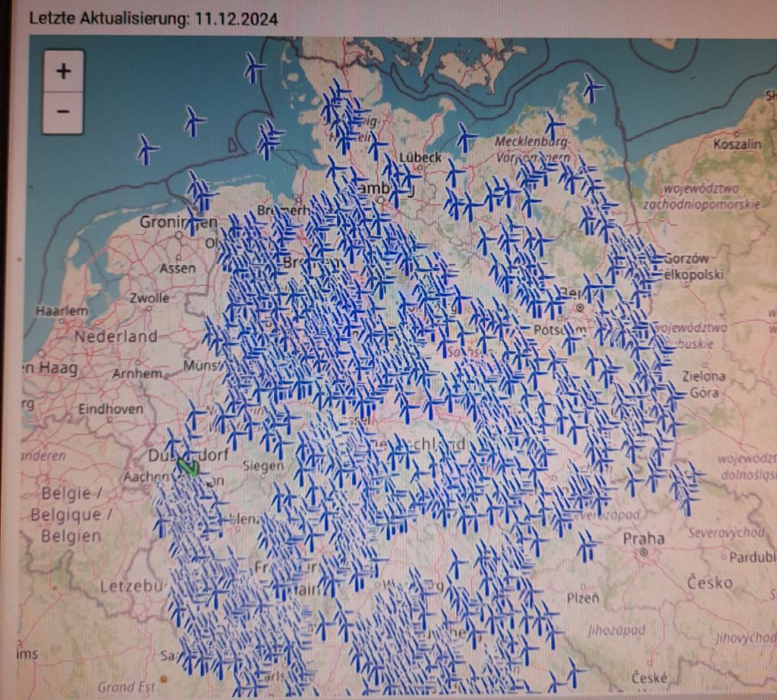Click the Plzeň city label
777x700 pixels.
point(584,598)
